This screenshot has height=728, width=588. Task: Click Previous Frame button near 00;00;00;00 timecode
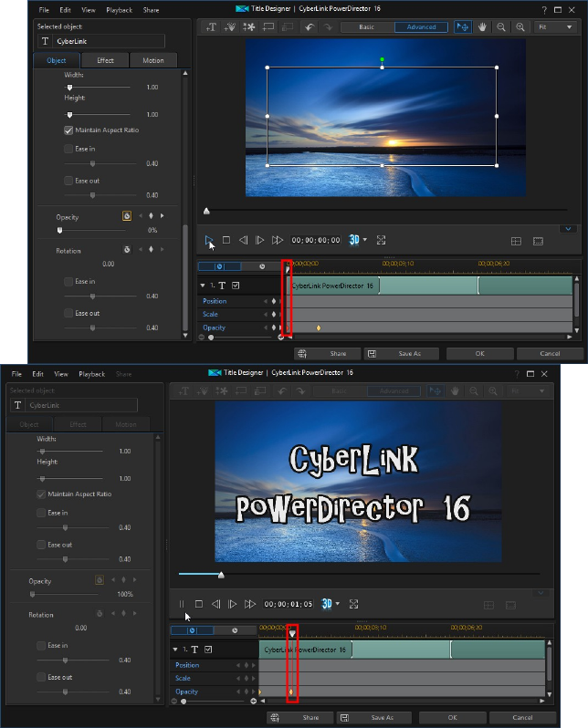point(243,240)
